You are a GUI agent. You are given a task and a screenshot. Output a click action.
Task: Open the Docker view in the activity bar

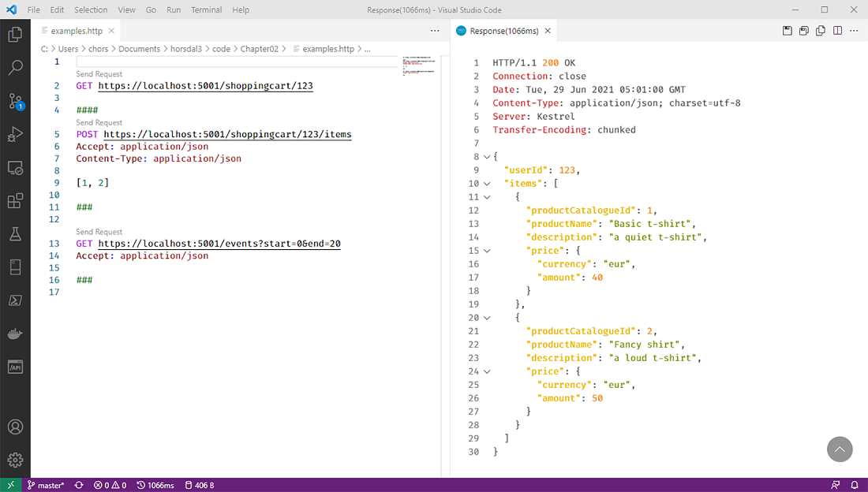pos(16,333)
